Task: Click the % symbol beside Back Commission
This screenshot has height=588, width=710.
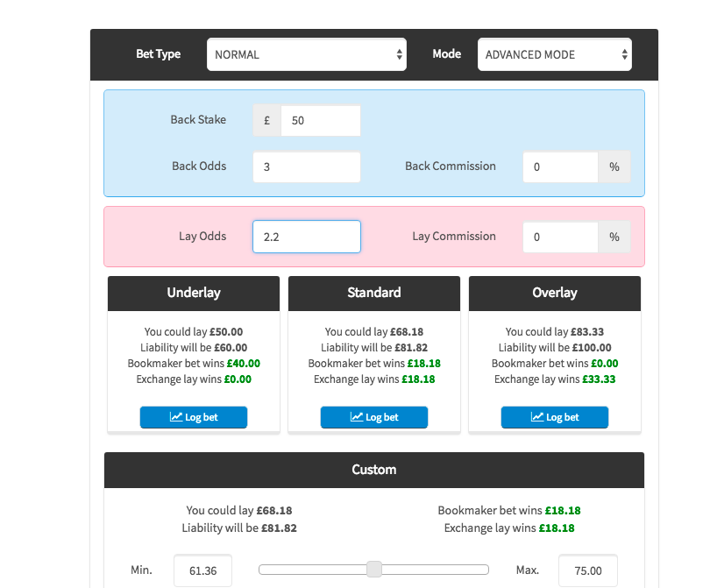Action: click(x=614, y=166)
